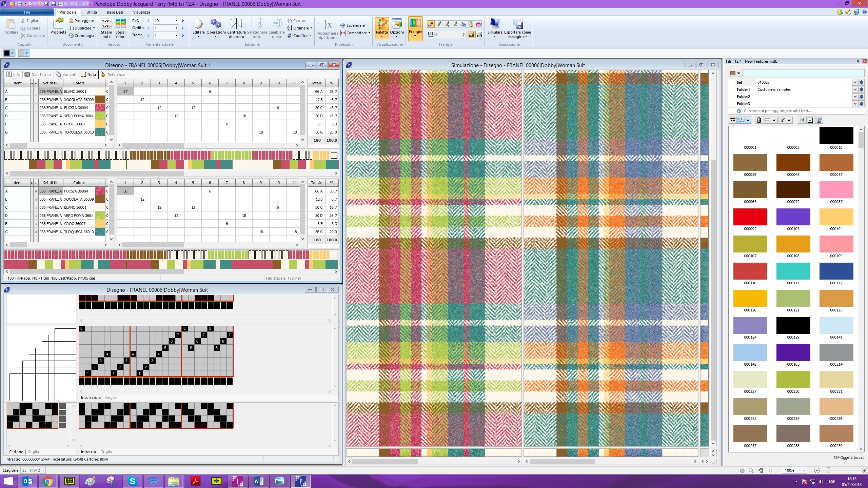Open the Operazioni gears icon
This screenshot has width=868, height=488.
click(x=216, y=24)
